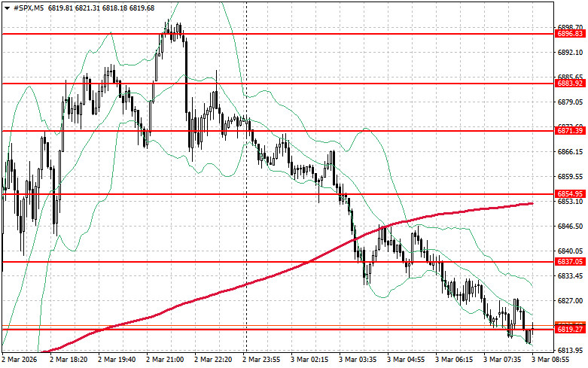Select the 6871.39 red price marker
Screen dimensions: 588x368
coord(569,131)
